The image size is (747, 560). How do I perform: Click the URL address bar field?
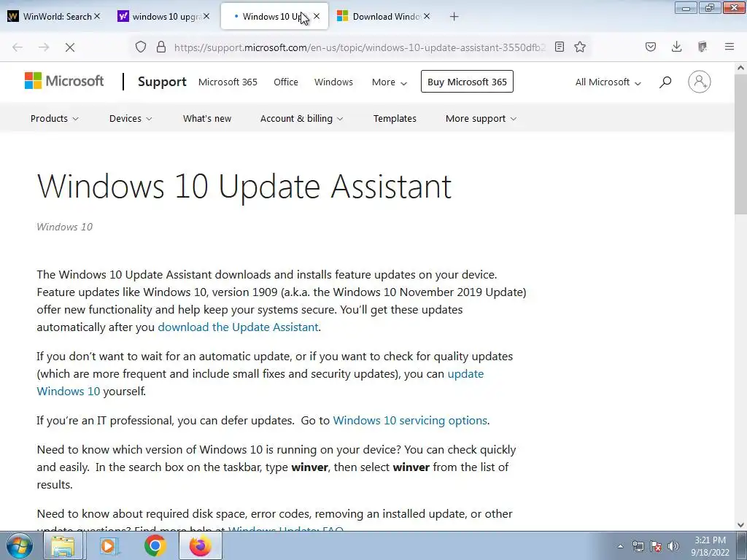360,47
